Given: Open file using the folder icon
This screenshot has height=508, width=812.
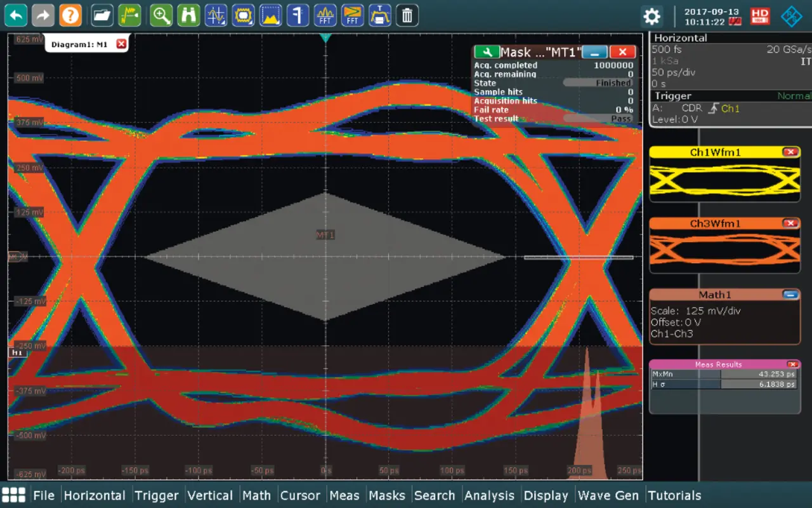Looking at the screenshot, I should pyautogui.click(x=102, y=15).
